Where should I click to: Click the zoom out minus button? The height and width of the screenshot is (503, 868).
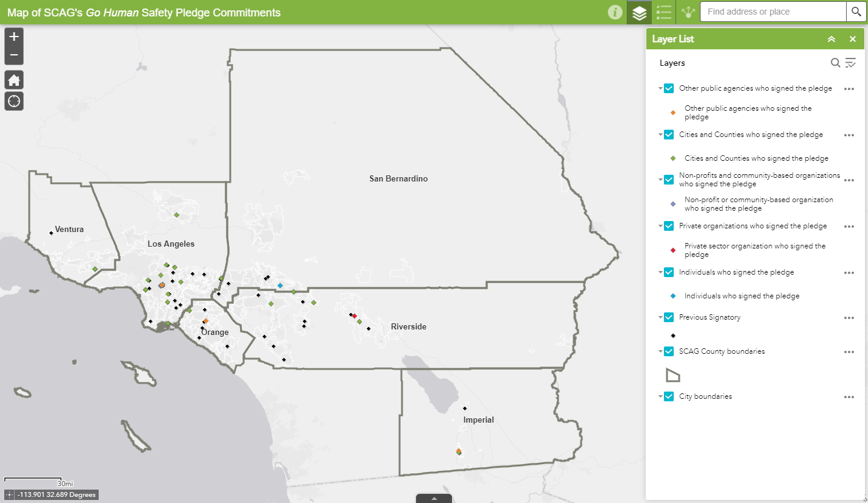[14, 55]
